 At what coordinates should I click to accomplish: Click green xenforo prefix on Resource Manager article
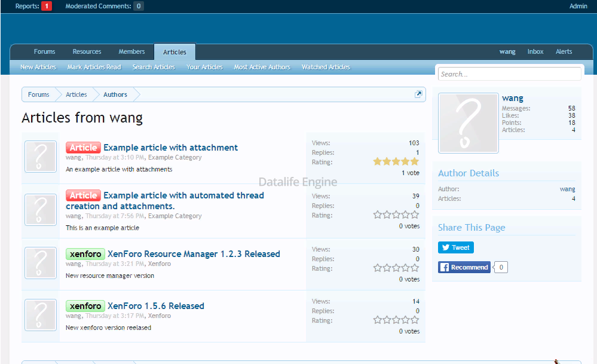tap(85, 254)
